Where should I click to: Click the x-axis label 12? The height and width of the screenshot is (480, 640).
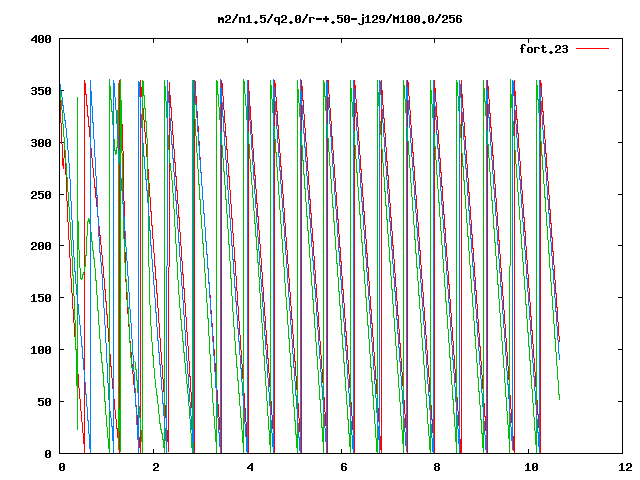point(625,467)
